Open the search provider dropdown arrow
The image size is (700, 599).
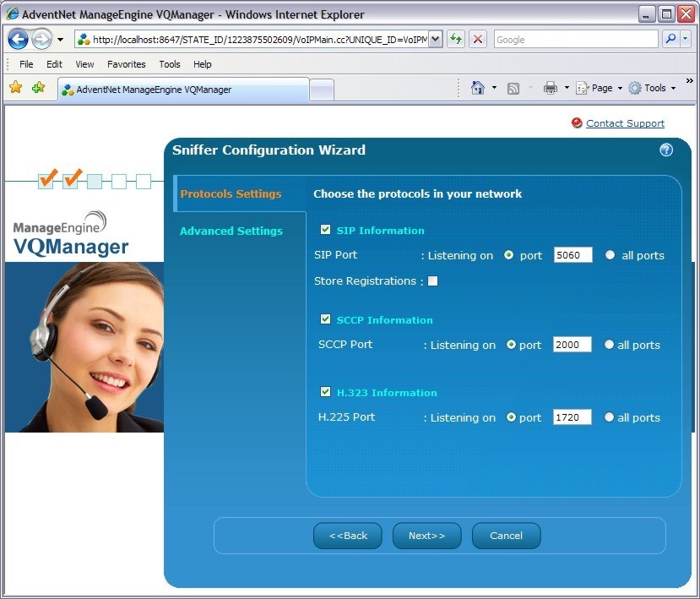686,40
